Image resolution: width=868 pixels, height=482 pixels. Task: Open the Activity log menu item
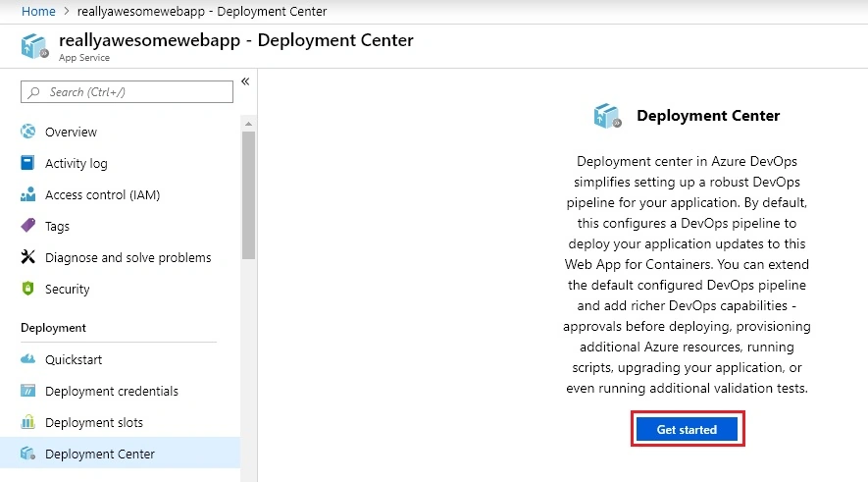coord(120,163)
